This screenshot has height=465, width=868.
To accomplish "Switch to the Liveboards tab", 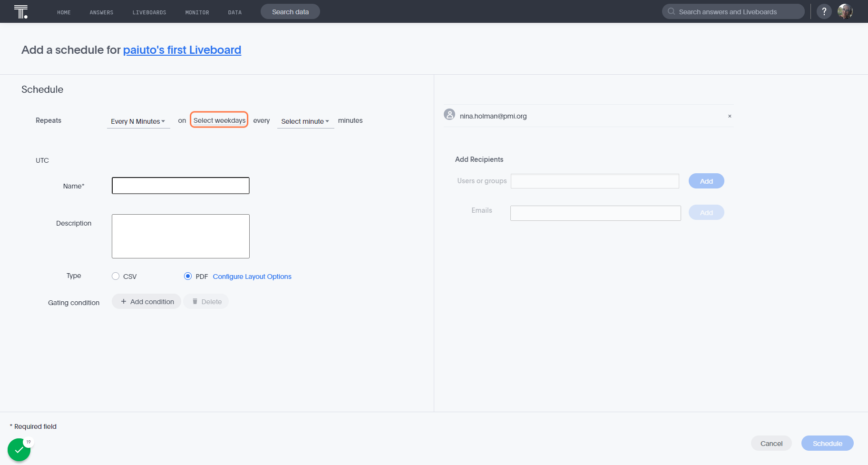I will click(149, 12).
